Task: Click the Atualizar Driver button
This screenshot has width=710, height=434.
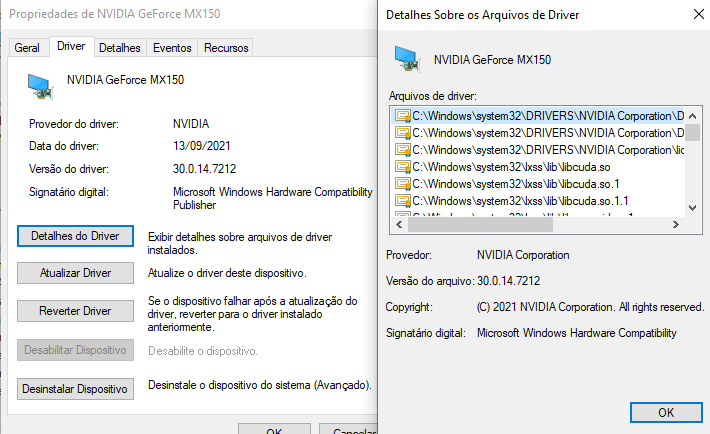Action: coord(75,273)
